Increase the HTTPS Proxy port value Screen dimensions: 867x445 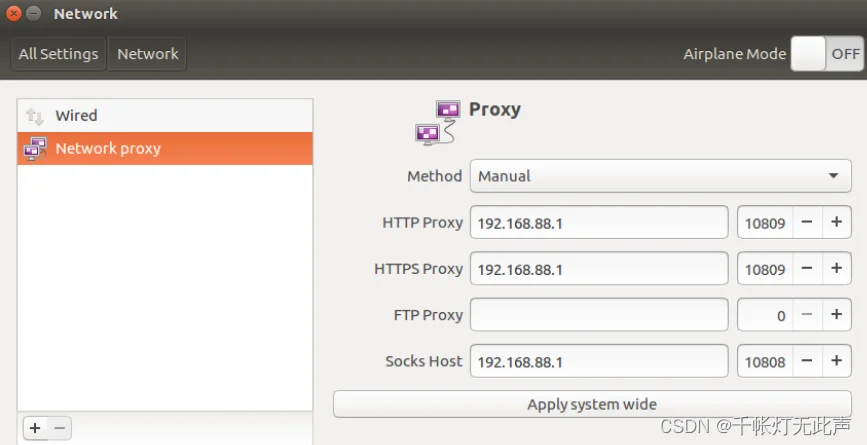pyautogui.click(x=836, y=269)
